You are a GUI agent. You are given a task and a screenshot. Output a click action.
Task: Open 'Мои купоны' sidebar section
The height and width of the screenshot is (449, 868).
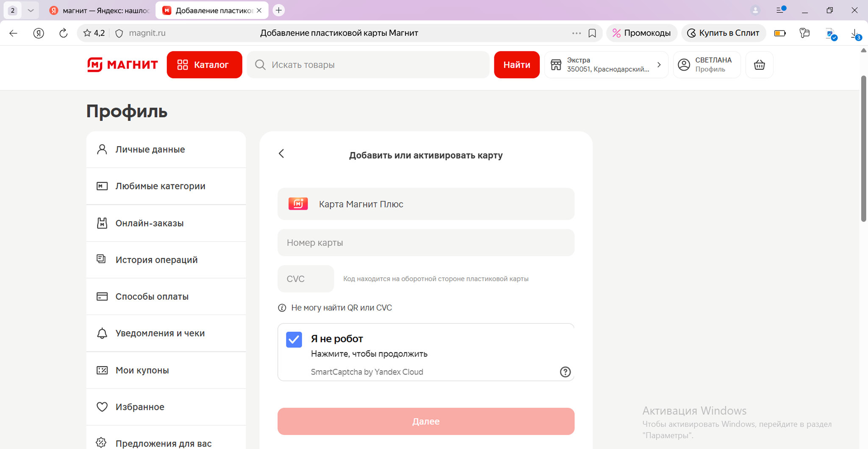[142, 370]
